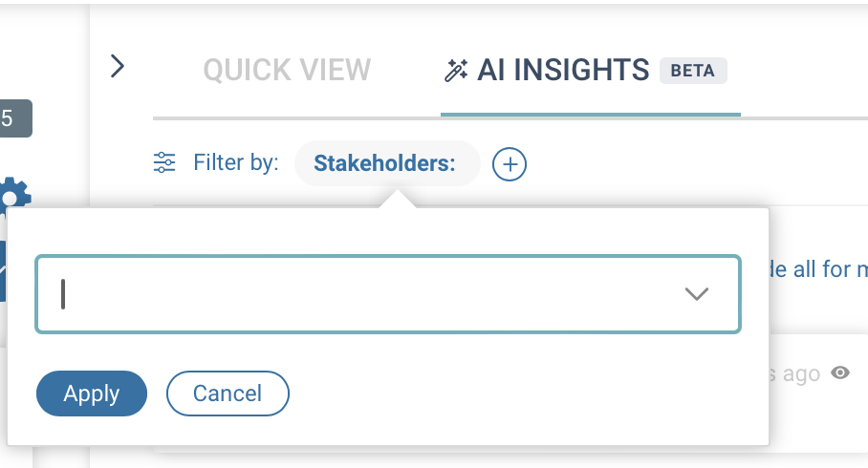Switch to the QUICK VIEW tab

[287, 70]
